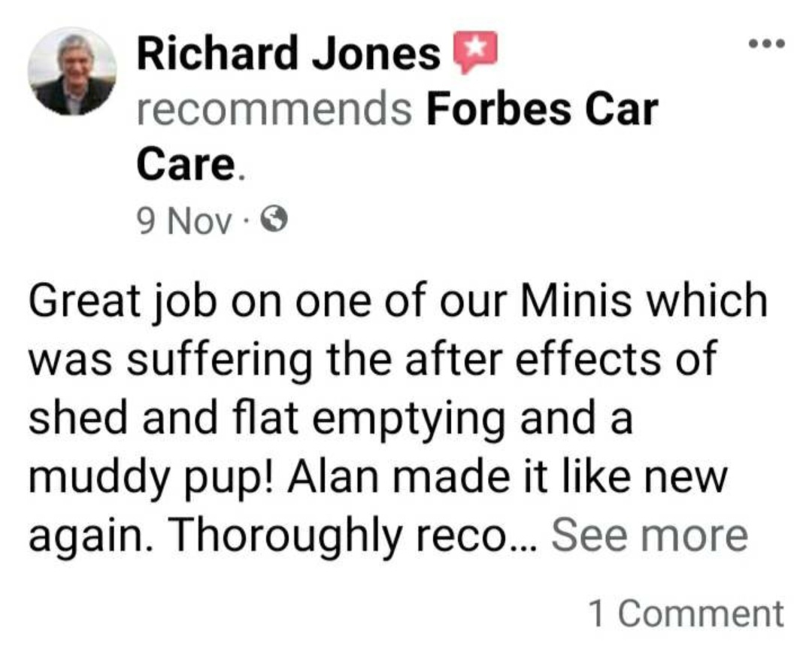Visit the Forbes Car page link
This screenshot has height=646, width=812.
541,109
